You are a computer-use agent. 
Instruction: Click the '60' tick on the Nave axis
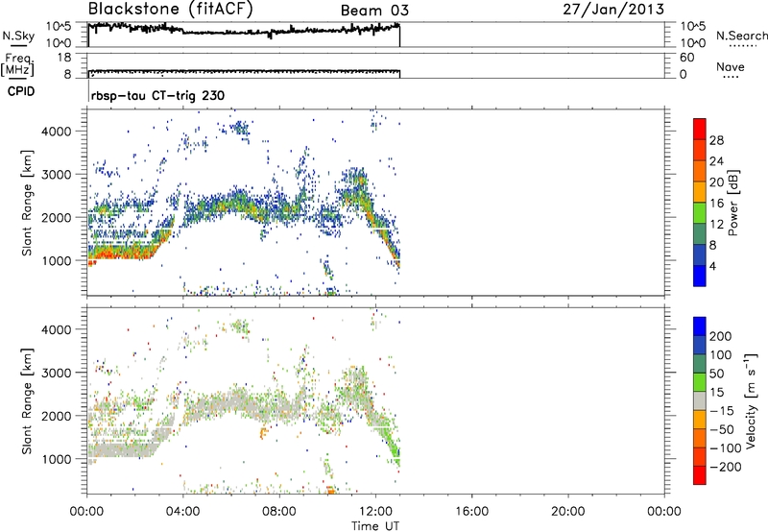tap(686, 58)
